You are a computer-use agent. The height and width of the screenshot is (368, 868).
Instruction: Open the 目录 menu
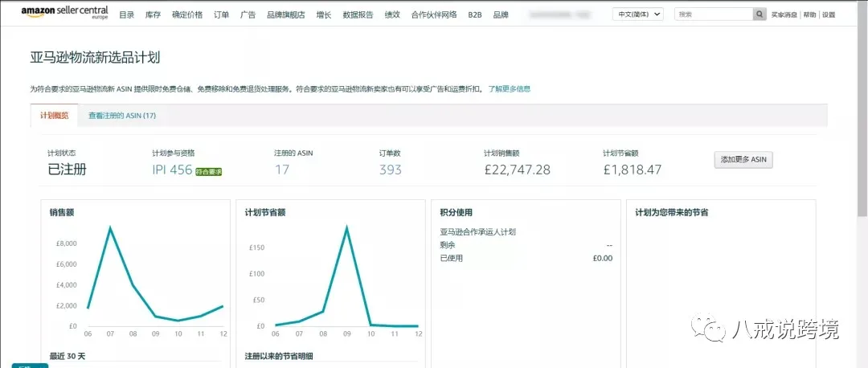[127, 15]
